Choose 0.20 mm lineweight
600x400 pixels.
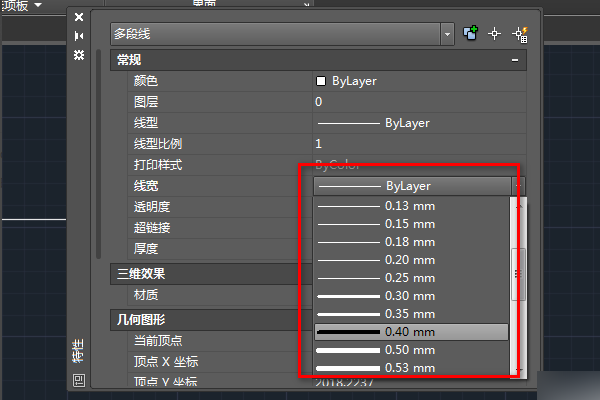411,260
